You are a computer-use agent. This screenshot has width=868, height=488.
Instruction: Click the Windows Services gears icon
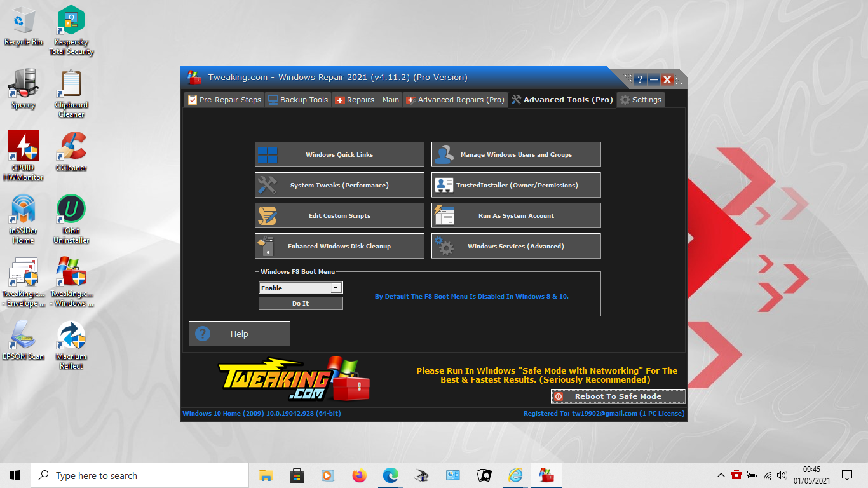(444, 246)
